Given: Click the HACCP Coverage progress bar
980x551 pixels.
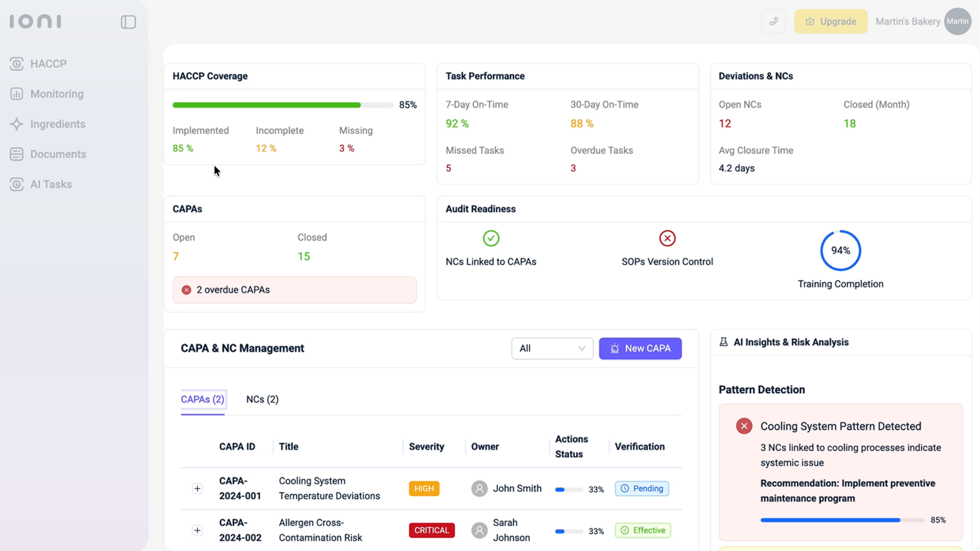Looking at the screenshot, I should [x=283, y=105].
